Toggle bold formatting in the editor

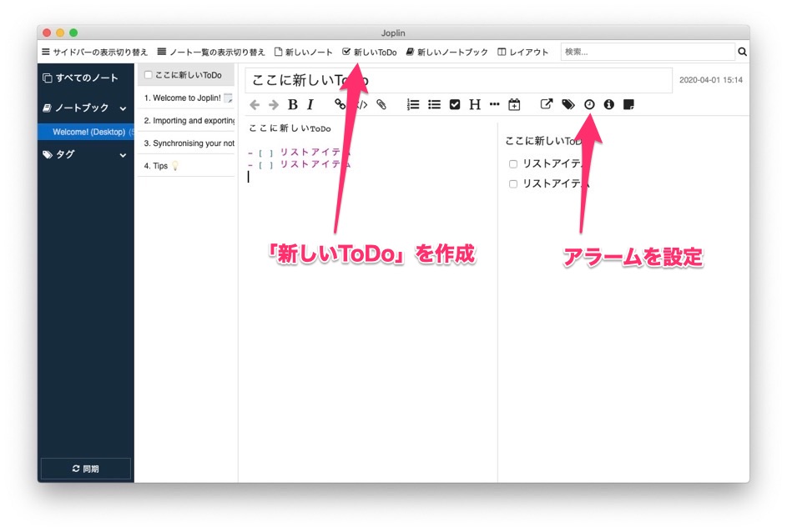point(292,104)
